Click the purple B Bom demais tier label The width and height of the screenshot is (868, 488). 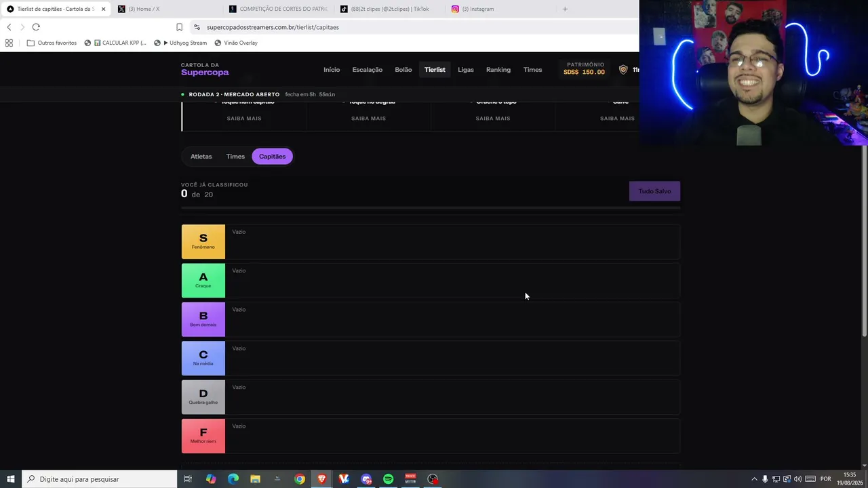[203, 319]
